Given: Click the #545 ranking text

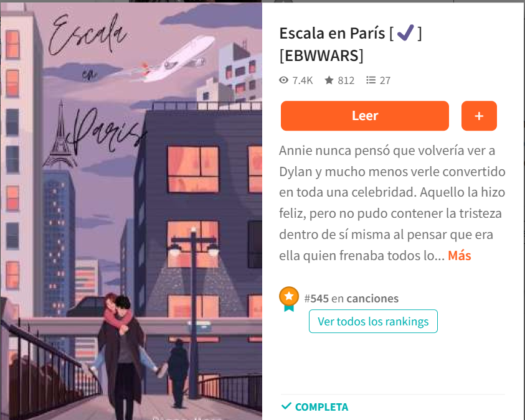Looking at the screenshot, I should click(x=316, y=298).
